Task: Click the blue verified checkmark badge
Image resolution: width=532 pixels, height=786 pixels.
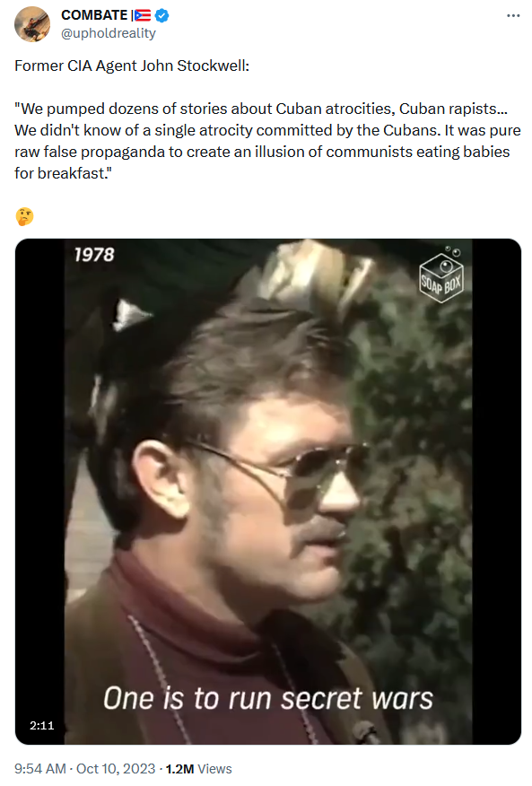Action: click(161, 15)
